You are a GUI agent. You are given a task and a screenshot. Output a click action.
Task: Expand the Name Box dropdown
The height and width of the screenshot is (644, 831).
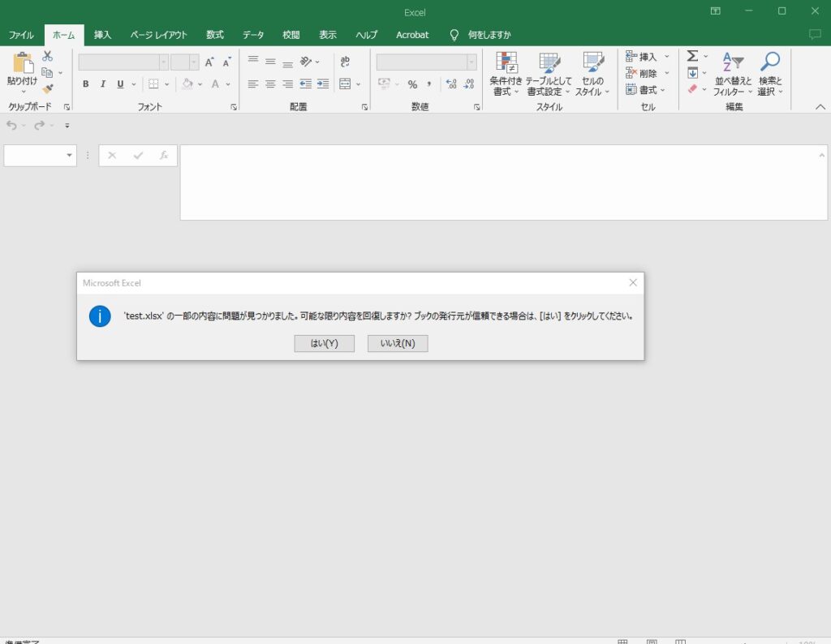[69, 155]
